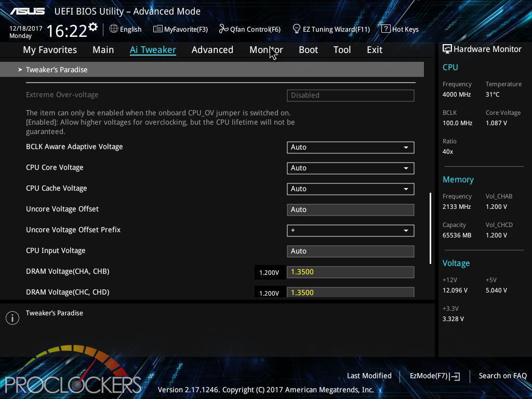This screenshot has width=532, height=399.
Task: Click +3.3V reading 3.328 V
Action: (x=453, y=318)
